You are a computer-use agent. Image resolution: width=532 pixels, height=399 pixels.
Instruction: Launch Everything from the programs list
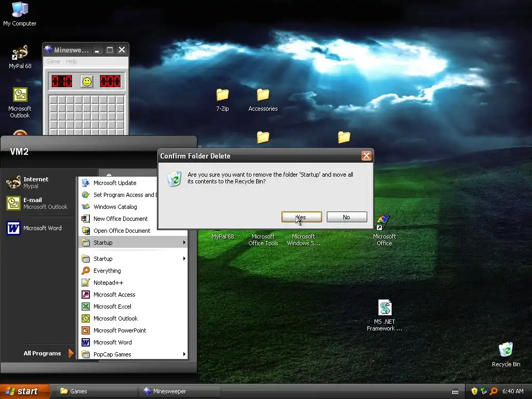click(x=133, y=271)
